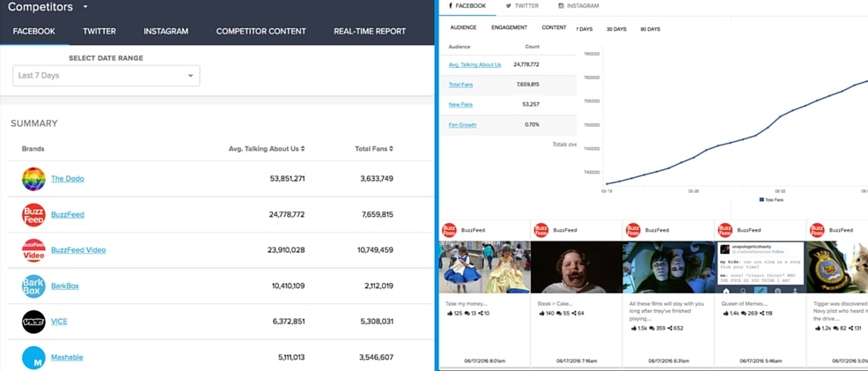Sort the Total Fans column
The width and height of the screenshot is (868, 371).
(391, 149)
